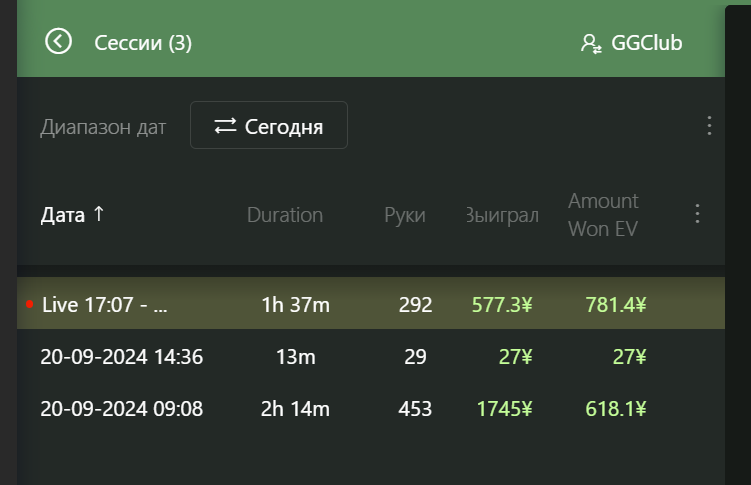Click the 781.4¥ EV value
751x485 pixels.
click(615, 305)
